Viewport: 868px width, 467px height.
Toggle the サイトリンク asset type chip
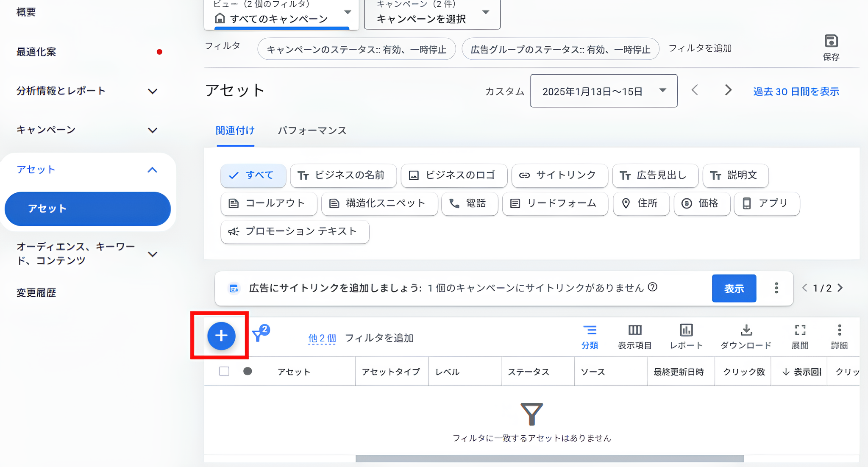[559, 175]
